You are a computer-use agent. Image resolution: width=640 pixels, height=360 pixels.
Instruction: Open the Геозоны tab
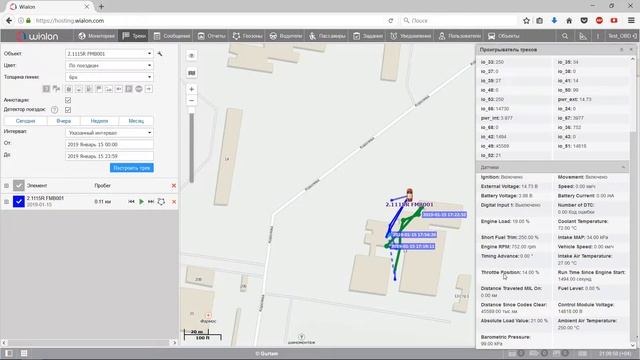(247, 36)
